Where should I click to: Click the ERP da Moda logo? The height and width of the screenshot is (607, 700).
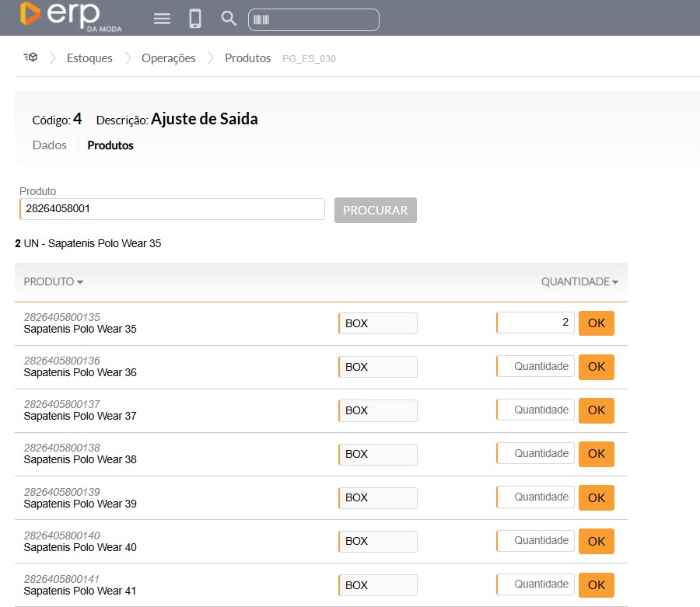[x=70, y=17]
